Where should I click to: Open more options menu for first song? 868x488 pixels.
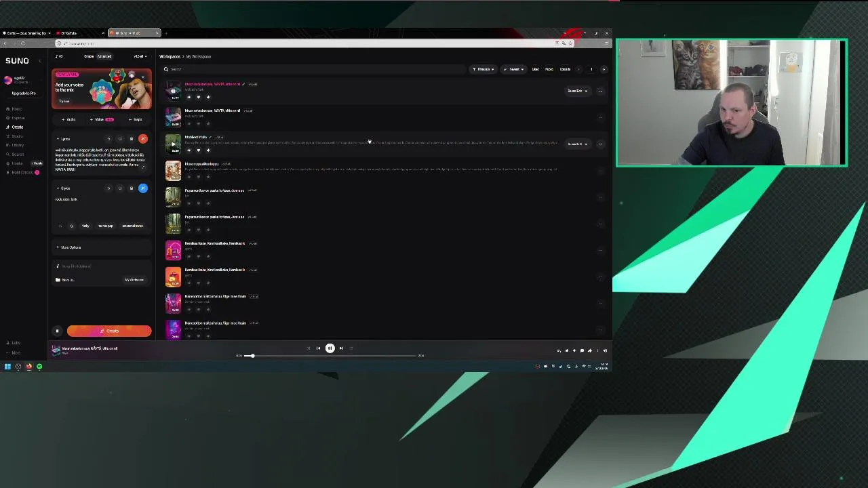(600, 91)
